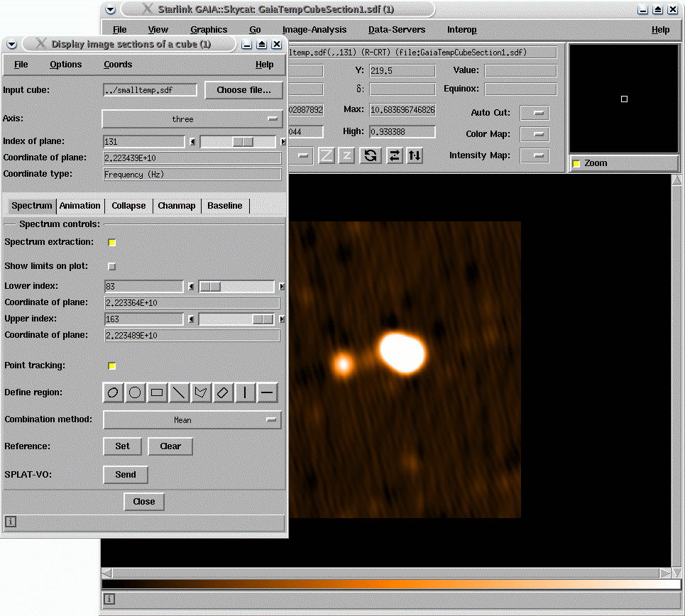Click the Choose file... button
Image resolution: width=685 pixels, height=616 pixels.
coord(243,90)
